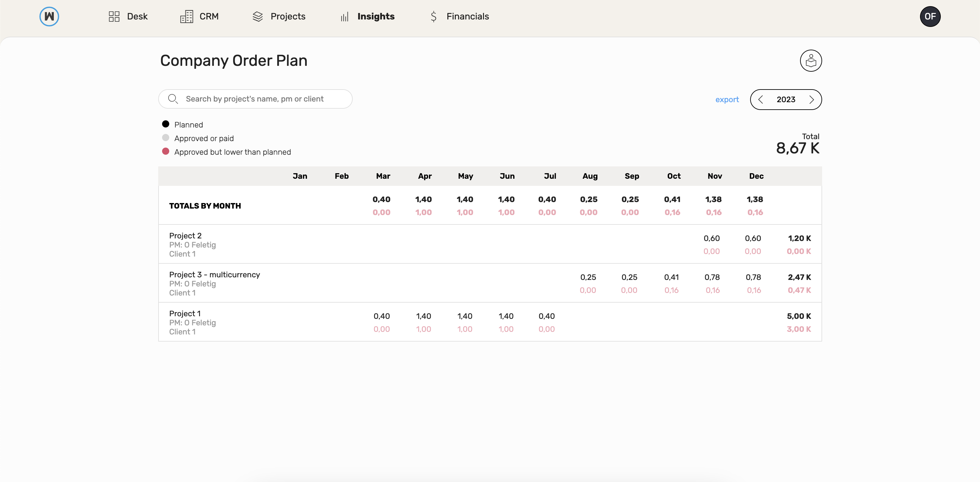Click the red Approved but lower dot
Viewport: 980px width, 482px height.
coord(165,151)
